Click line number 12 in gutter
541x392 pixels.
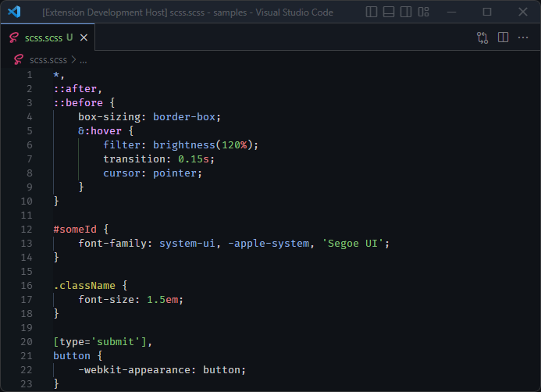tap(27, 229)
